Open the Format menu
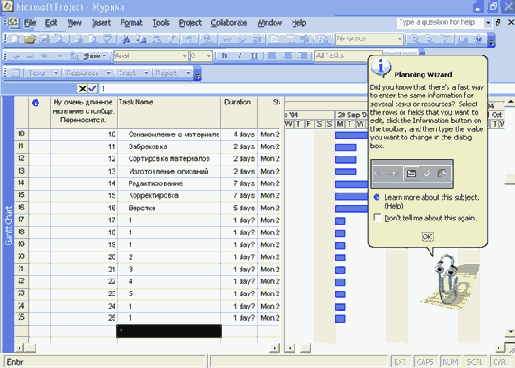 (131, 23)
